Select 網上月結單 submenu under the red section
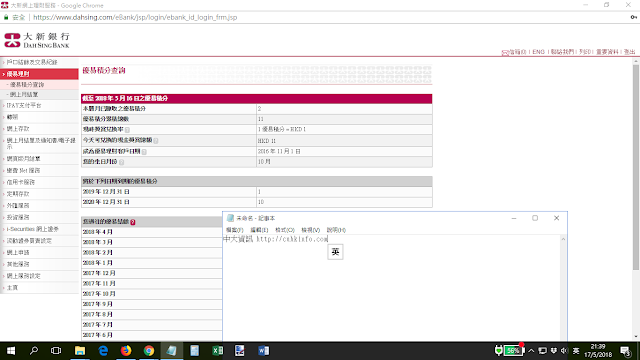 [x=24, y=94]
